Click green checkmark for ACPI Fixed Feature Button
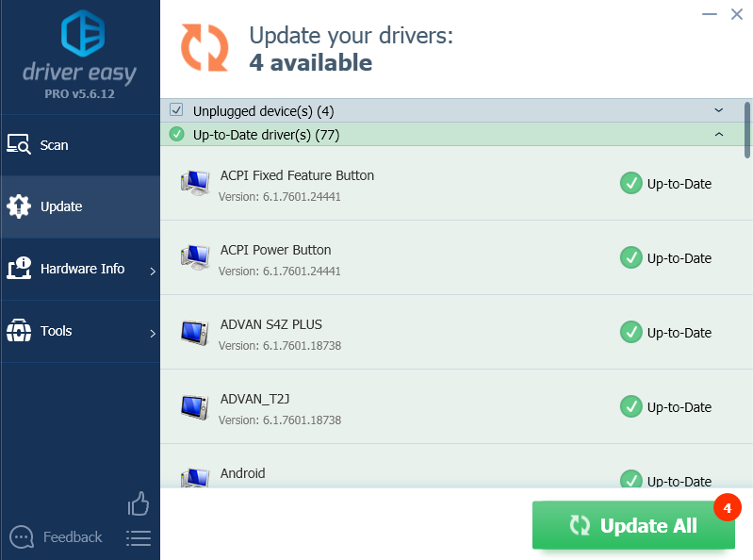The height and width of the screenshot is (560, 753). click(631, 183)
